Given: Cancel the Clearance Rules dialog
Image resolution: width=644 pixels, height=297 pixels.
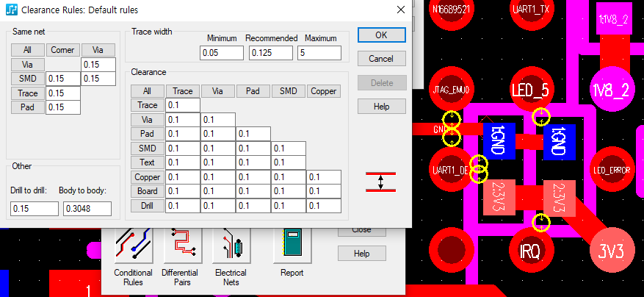Looking at the screenshot, I should [380, 58].
